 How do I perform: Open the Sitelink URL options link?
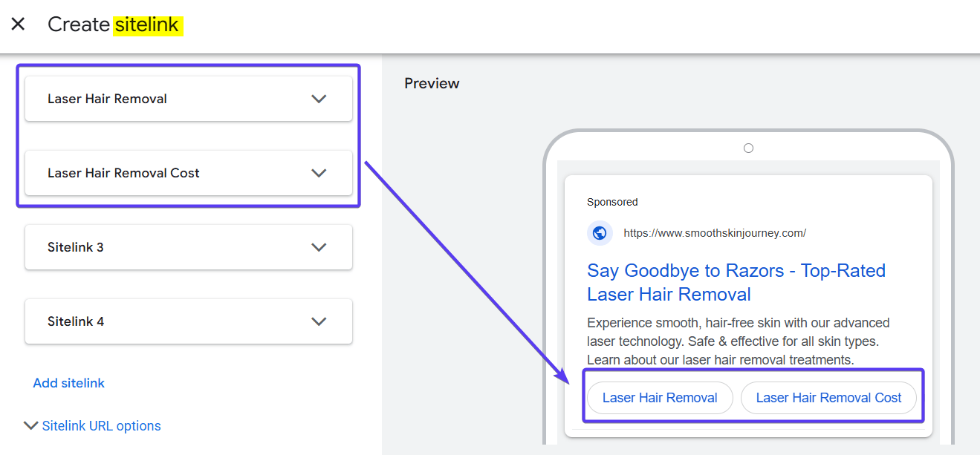point(102,426)
